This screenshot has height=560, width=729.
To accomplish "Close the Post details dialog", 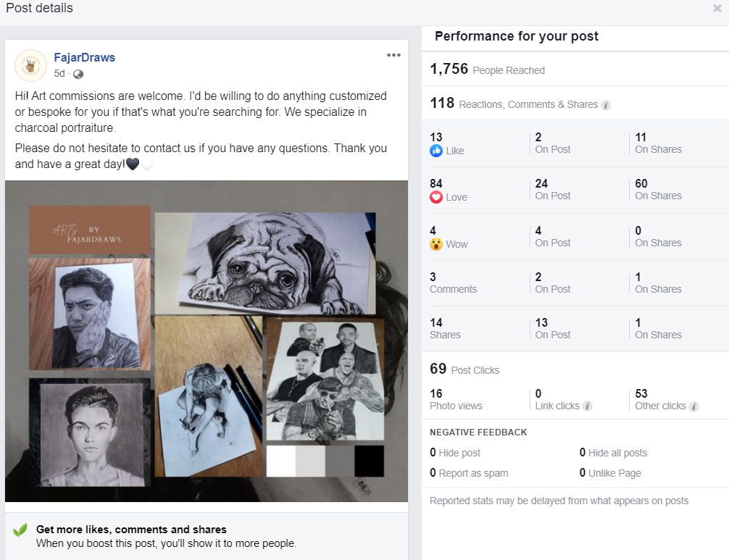I will click(717, 9).
